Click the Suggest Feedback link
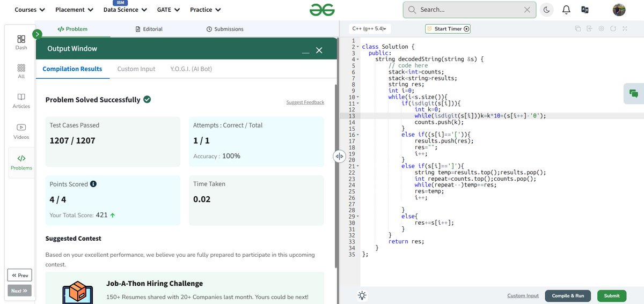Screen dimensions: 644x304 tap(305, 102)
